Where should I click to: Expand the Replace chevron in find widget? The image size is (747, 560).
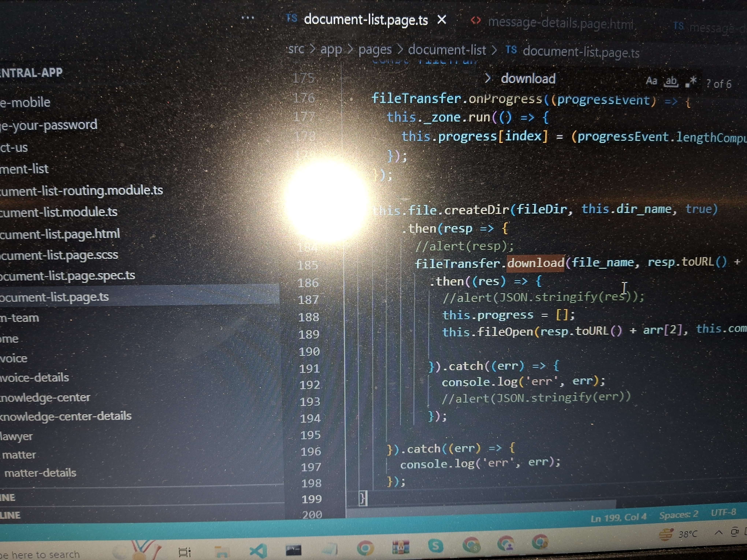coord(487,78)
